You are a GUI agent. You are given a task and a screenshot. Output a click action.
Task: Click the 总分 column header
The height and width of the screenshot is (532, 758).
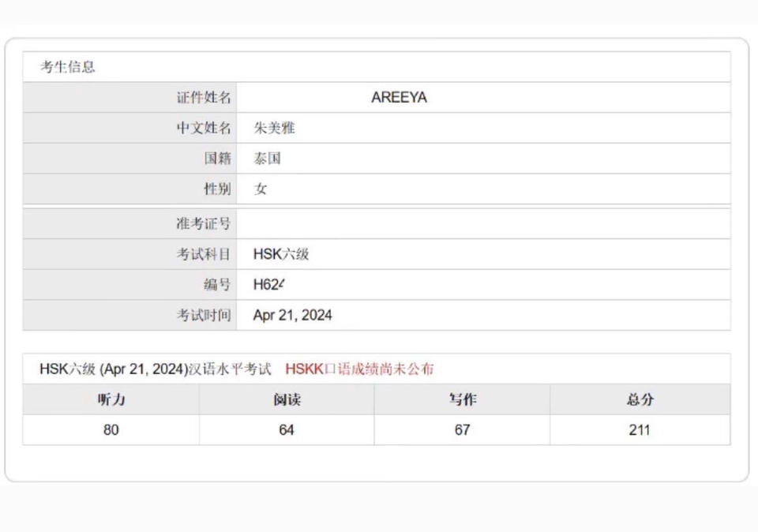pyautogui.click(x=640, y=399)
